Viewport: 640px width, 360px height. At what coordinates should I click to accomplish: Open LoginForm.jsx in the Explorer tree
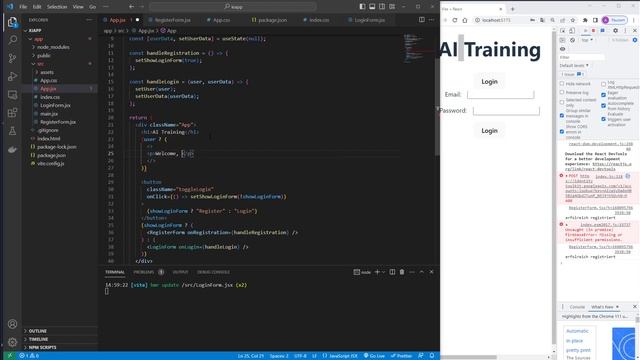click(x=55, y=105)
